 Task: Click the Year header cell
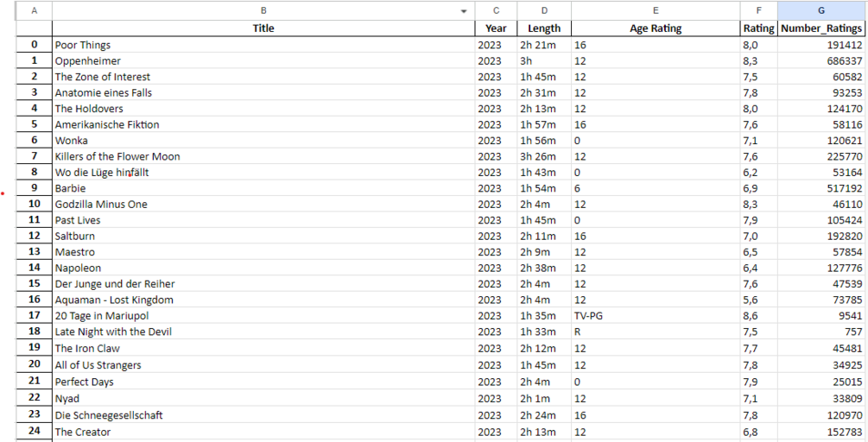[x=496, y=28]
